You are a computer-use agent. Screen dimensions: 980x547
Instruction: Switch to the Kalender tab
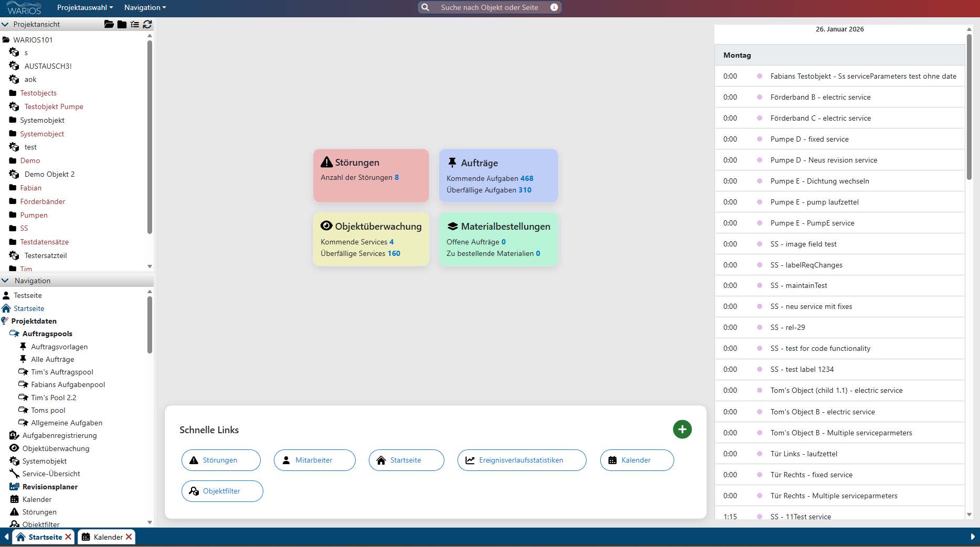coord(108,537)
